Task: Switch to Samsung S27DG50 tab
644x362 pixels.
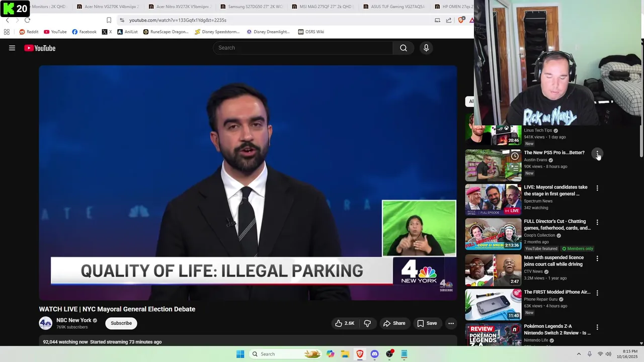Action: click(252, 7)
